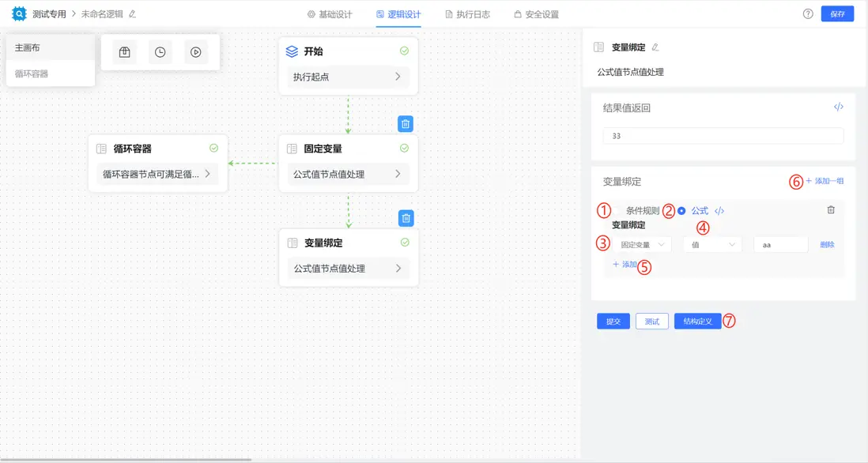Select the 公式 radio option
The image size is (868, 463).
681,211
